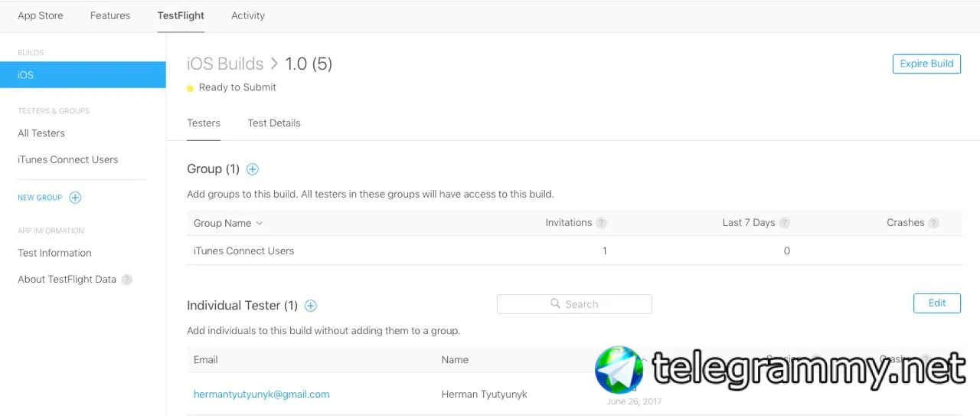Open the hermantyutyunyk@gmail.com email link

(x=261, y=395)
